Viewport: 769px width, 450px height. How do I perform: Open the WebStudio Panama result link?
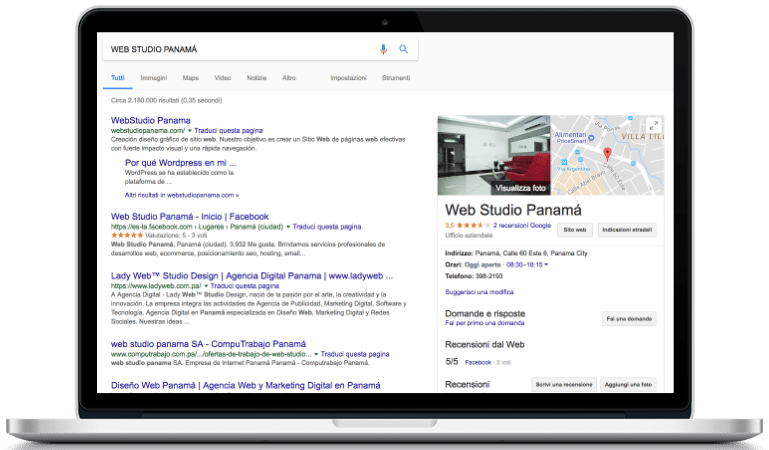(150, 120)
